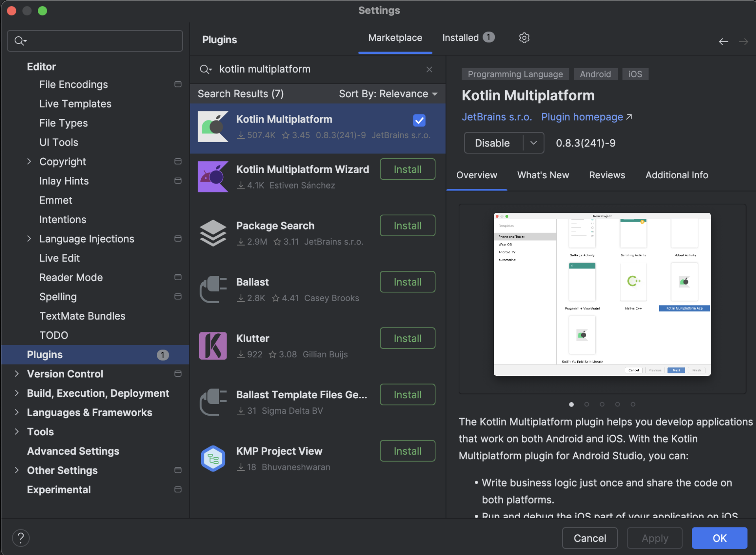Click the KMP Project View plugin icon

(213, 459)
